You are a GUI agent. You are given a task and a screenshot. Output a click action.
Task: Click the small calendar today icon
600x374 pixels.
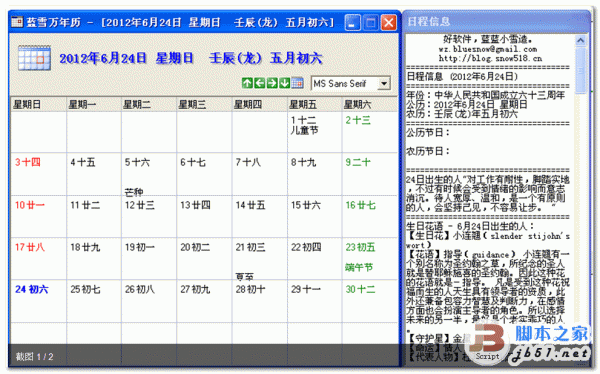pos(297,83)
